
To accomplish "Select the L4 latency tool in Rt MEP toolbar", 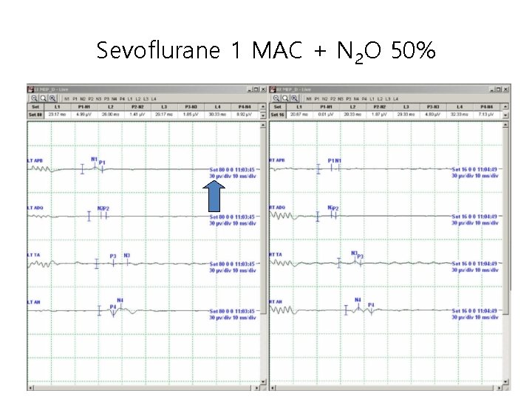I will (395, 99).
